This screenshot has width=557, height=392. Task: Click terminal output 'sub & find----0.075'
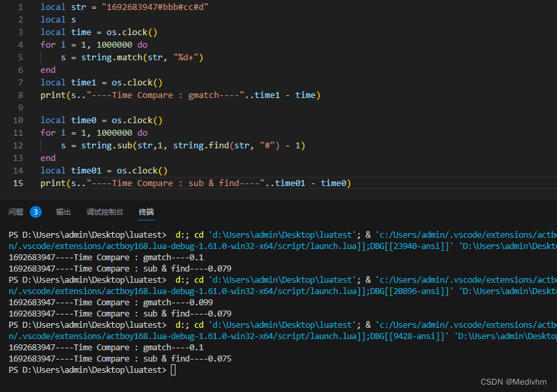click(187, 359)
